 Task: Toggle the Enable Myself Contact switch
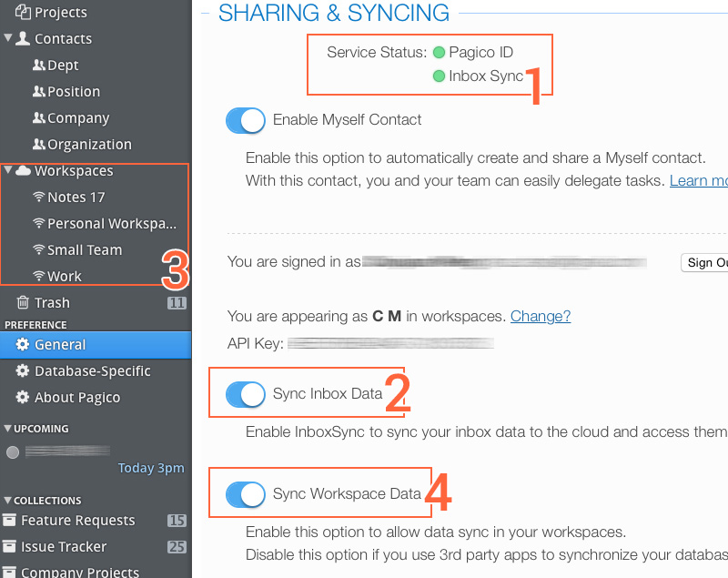(245, 120)
